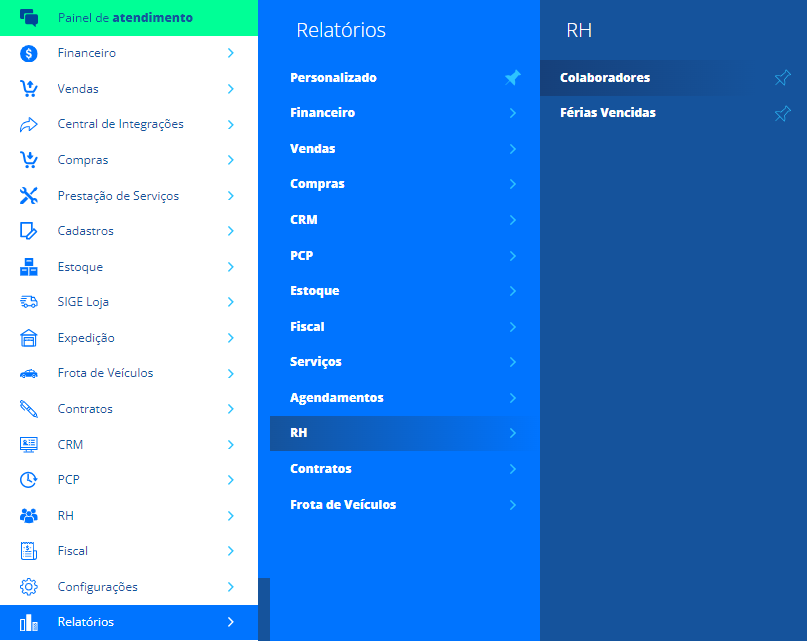This screenshot has width=807, height=641.
Task: Click the Compras cart icon in sidebar
Action: pos(29,160)
